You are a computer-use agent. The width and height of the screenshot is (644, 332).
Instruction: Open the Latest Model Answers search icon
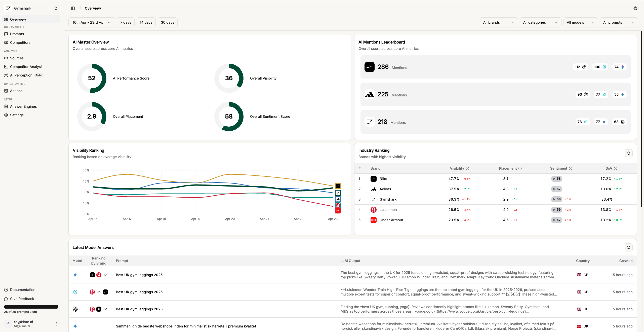click(x=628, y=247)
